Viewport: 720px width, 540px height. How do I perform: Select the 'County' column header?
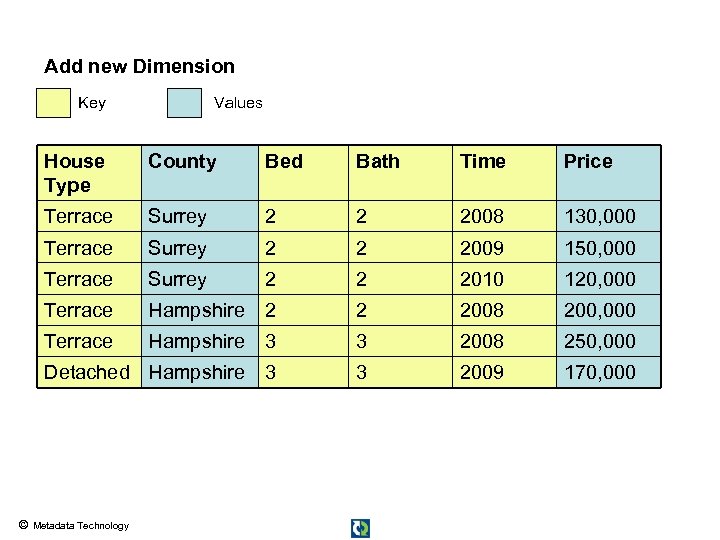click(200, 173)
